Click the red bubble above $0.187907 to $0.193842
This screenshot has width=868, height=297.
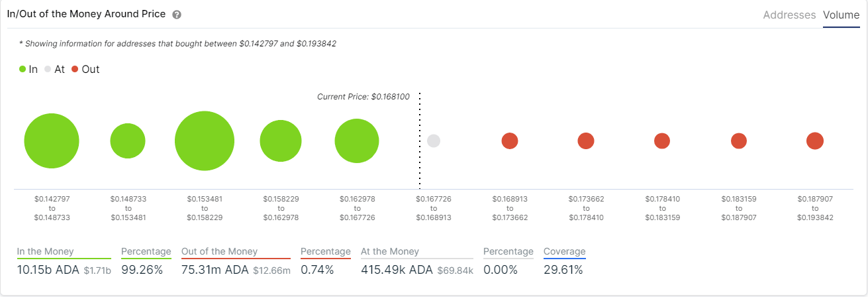pyautogui.click(x=815, y=141)
